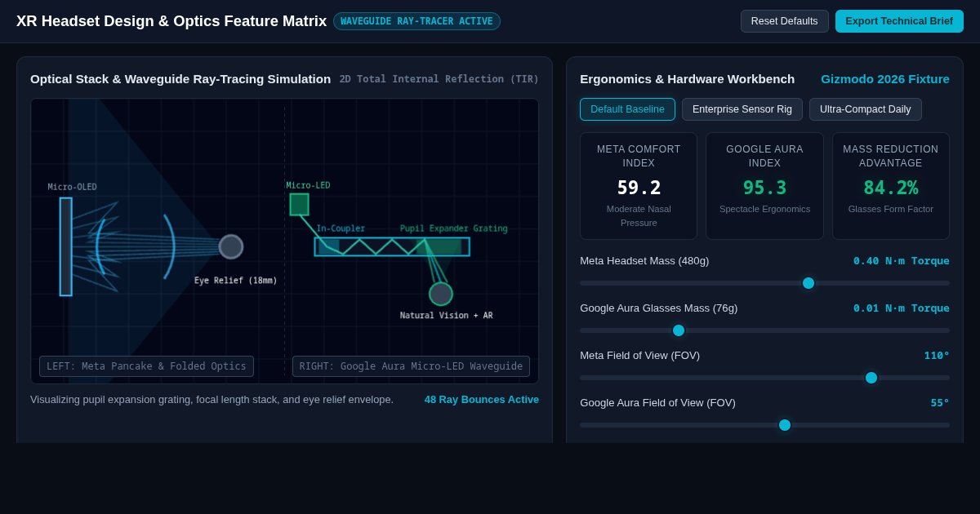Click the 55° FOV readout
Screen dimensions: 980x514
coord(940,403)
